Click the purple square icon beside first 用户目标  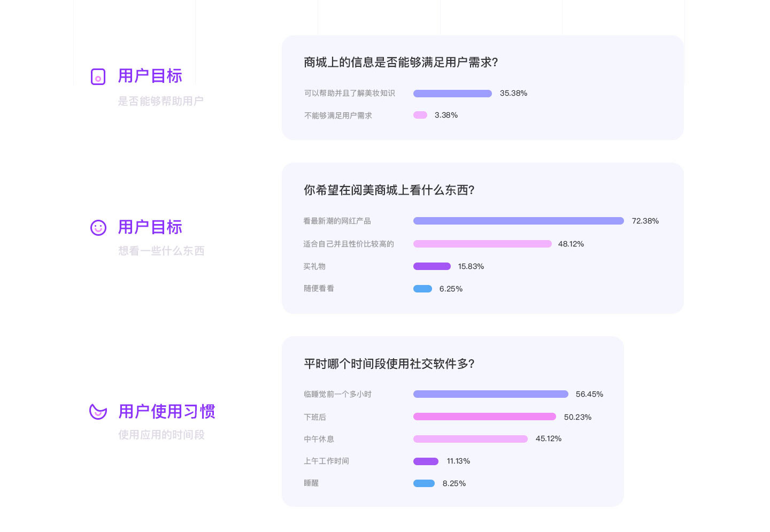tap(98, 76)
